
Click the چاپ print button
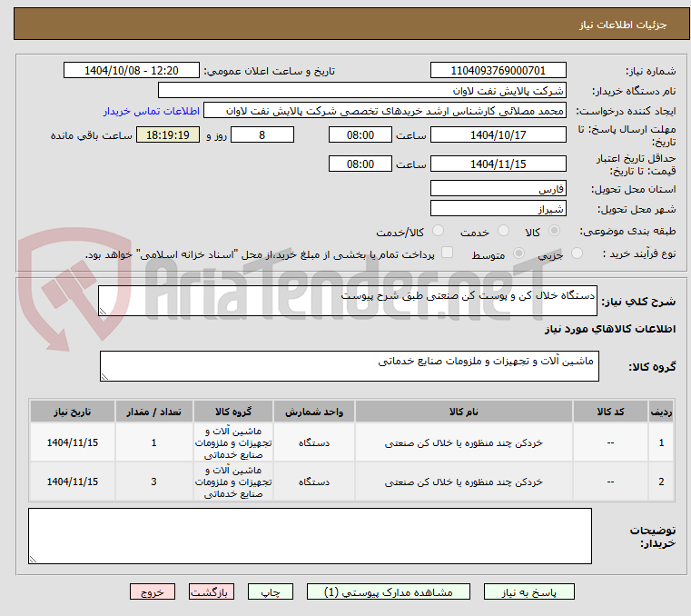[271, 591]
